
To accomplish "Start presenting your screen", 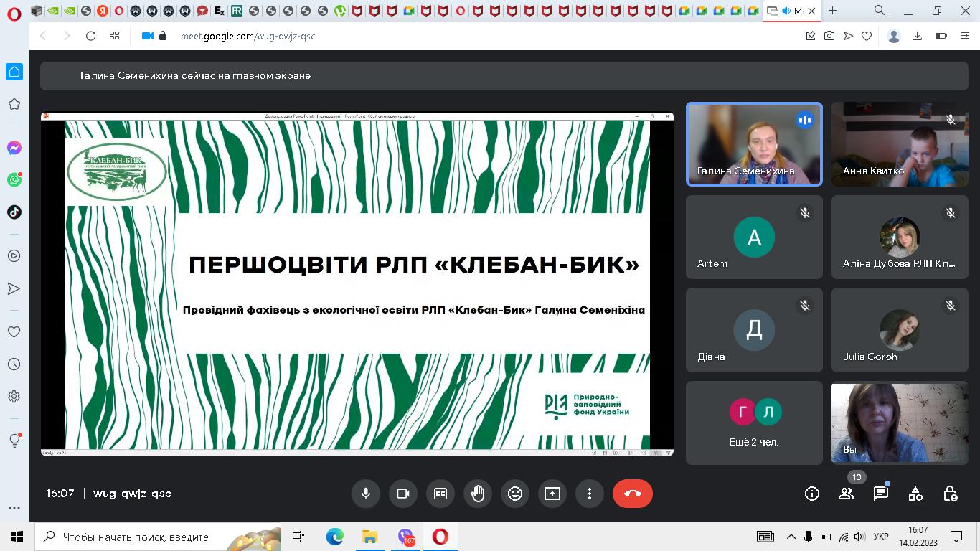I will tap(552, 494).
